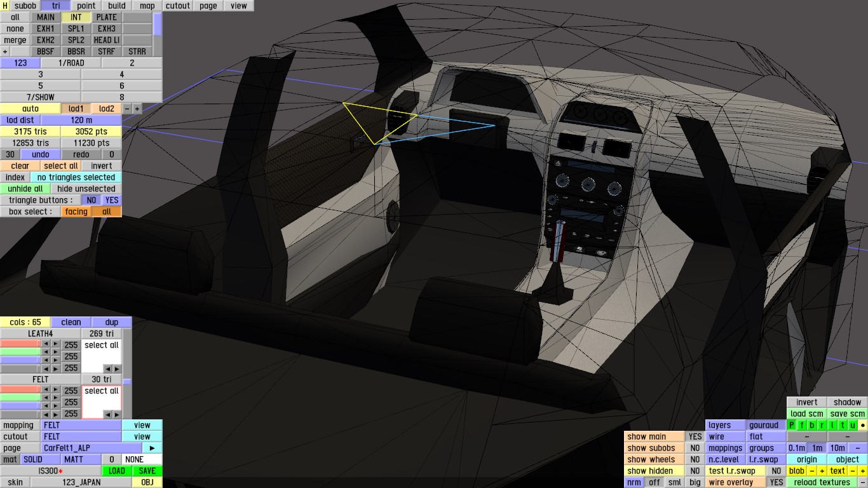The image size is (868, 488).
Task: Click the FELT blue colour slider
Action: (20, 405)
